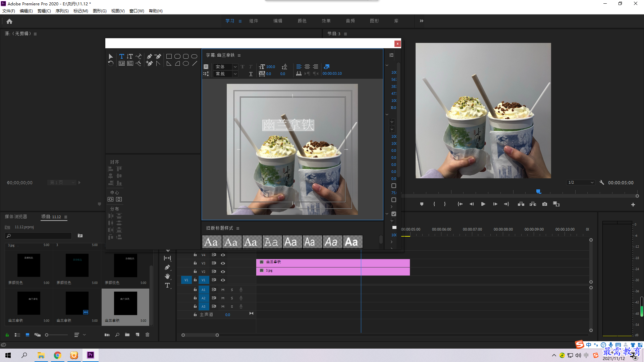Go to the Home screen
The width and height of the screenshot is (644, 362).
(x=9, y=21)
